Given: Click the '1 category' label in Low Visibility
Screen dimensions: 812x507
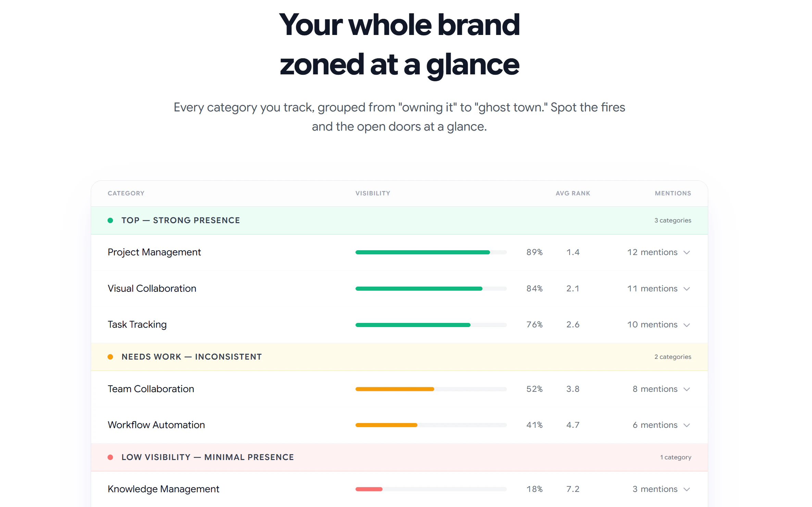Looking at the screenshot, I should click(675, 457).
